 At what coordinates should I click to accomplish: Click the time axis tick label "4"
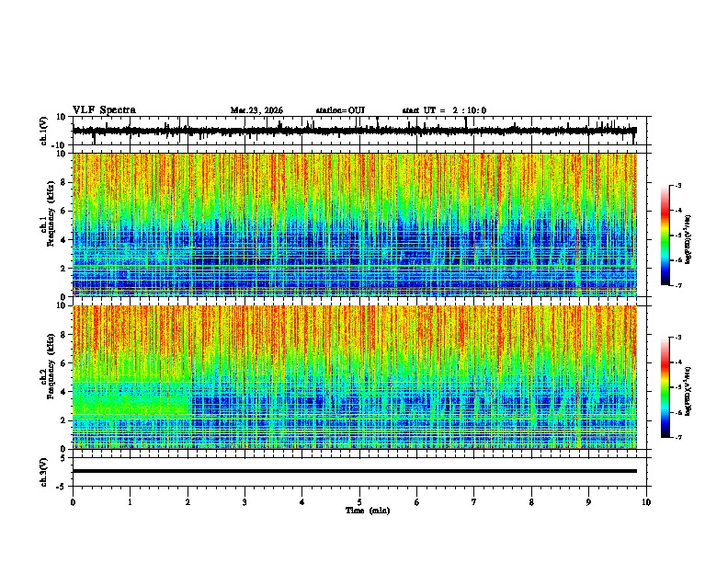click(x=302, y=502)
